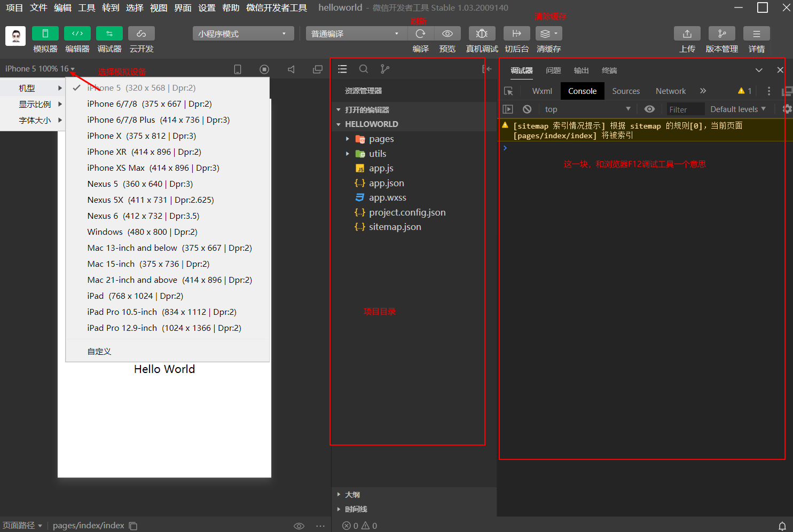Image resolution: width=793 pixels, height=532 pixels.
Task: Open the 设置 menu
Action: [x=207, y=7]
